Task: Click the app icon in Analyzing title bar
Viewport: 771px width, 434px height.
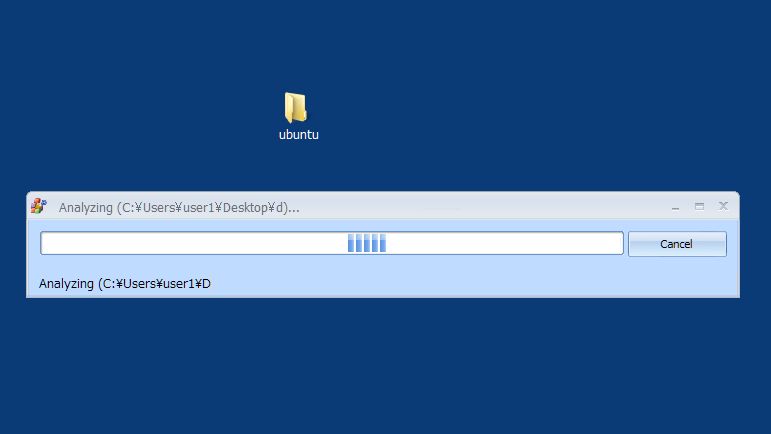Action: (x=39, y=206)
